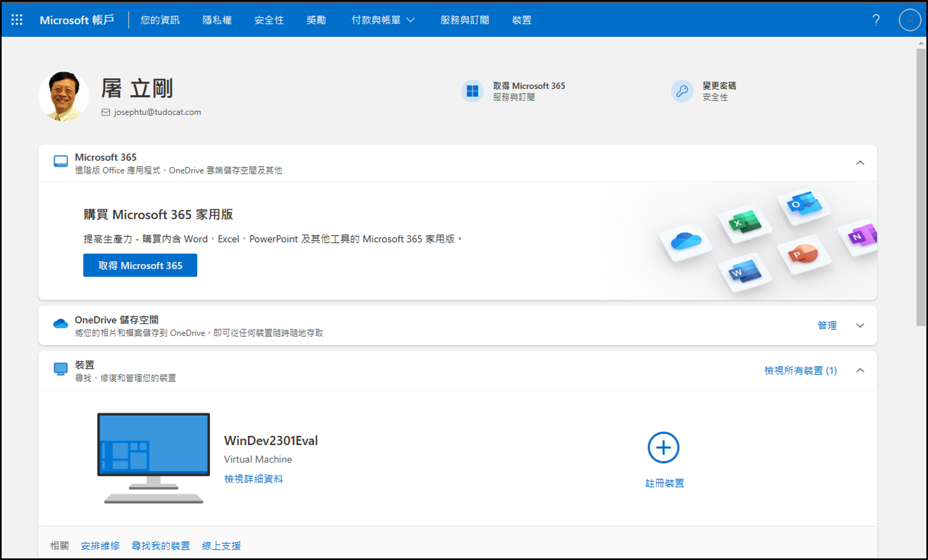Click the 線上支援 link
This screenshot has width=928, height=560.
221,546
